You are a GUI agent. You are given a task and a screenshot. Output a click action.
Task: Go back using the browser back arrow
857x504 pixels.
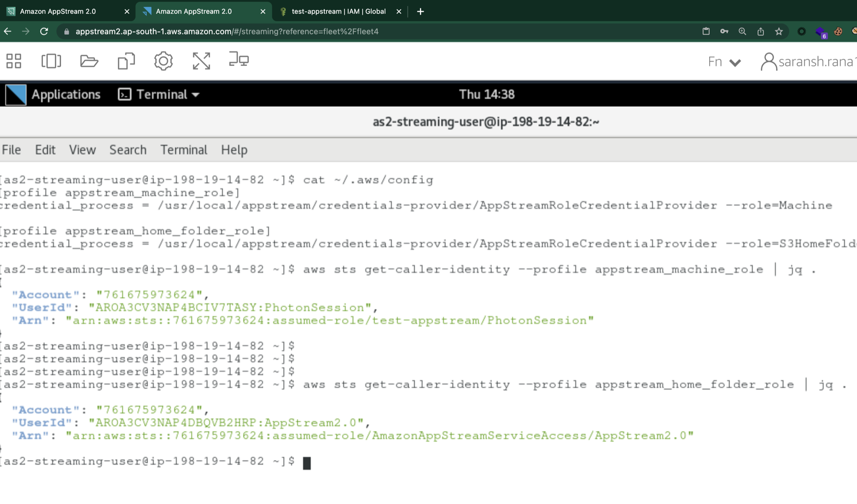point(7,32)
